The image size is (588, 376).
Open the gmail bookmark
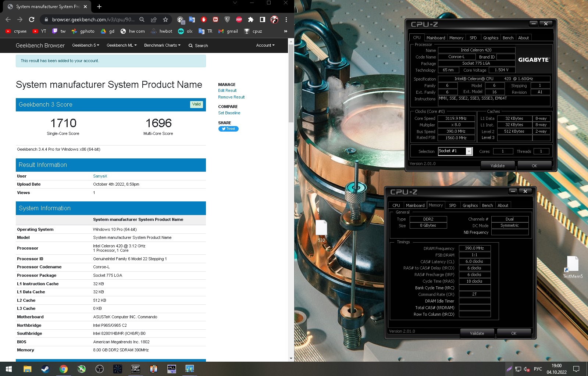pos(228,31)
